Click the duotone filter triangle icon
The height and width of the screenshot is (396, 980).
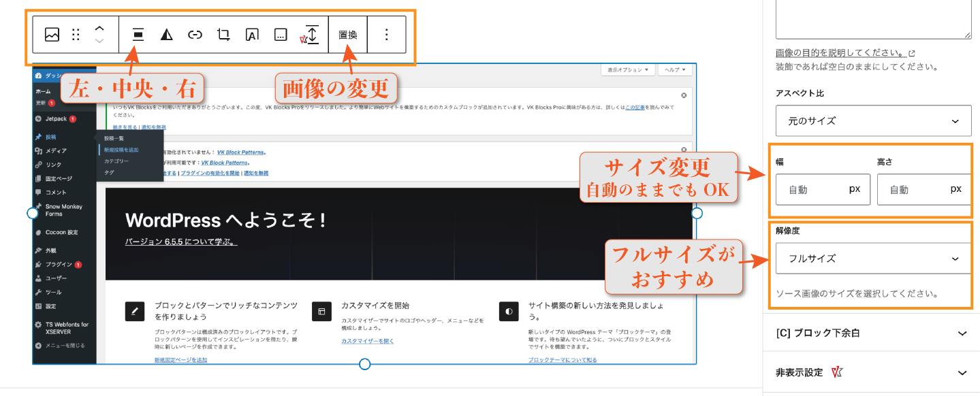point(167,35)
